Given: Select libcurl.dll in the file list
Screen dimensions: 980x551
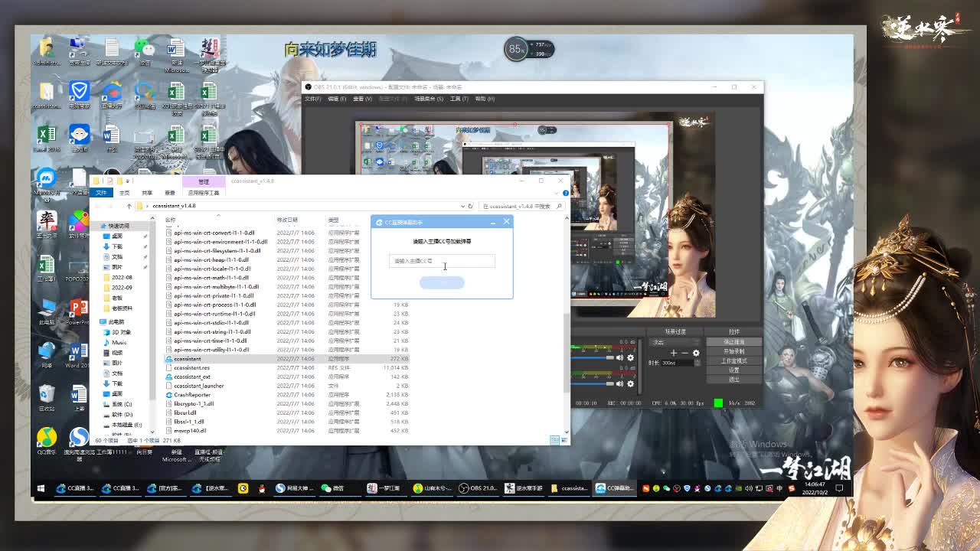Looking at the screenshot, I should 185,412.
